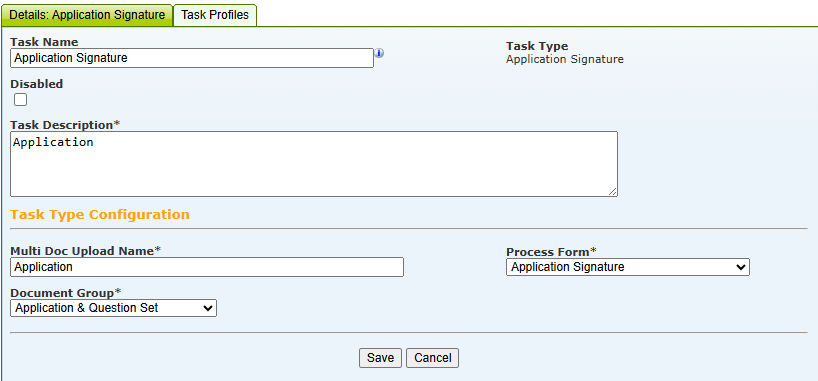Click the info icon beside Task Name

[380, 53]
